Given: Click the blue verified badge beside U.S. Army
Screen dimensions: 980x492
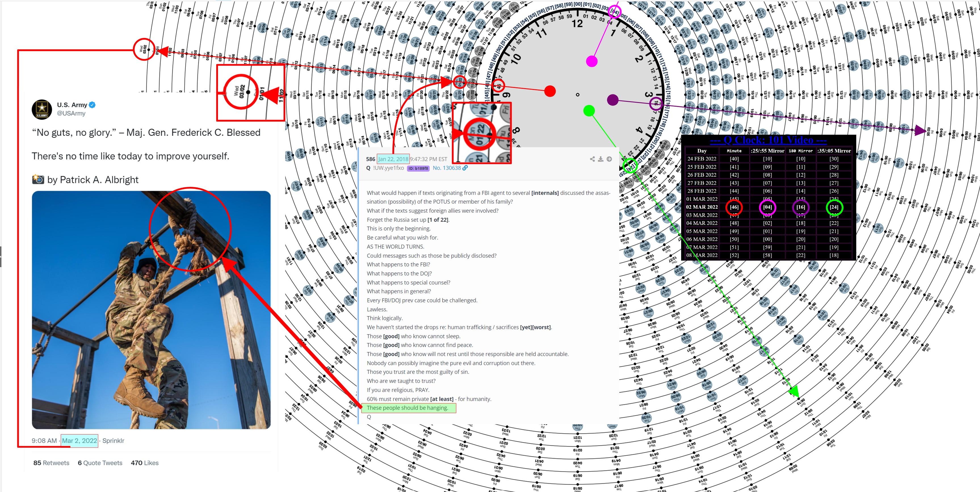Looking at the screenshot, I should coord(92,105).
